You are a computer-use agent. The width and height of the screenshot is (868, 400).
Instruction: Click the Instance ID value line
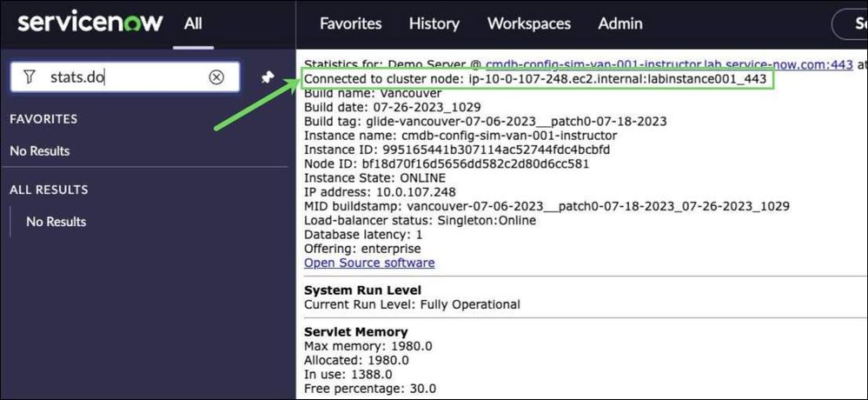[x=457, y=150]
